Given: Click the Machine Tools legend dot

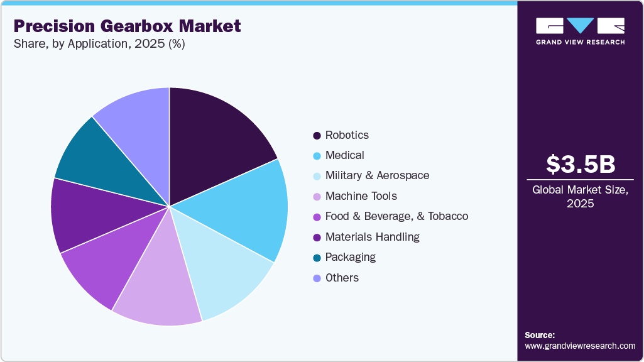Looking at the screenshot, I should (317, 197).
